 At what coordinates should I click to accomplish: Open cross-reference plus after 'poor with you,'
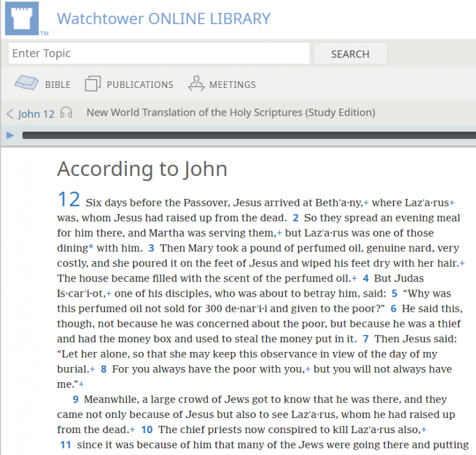(x=308, y=369)
